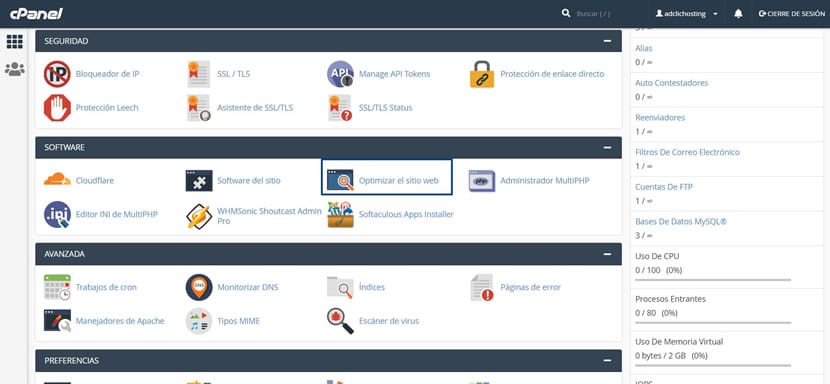830x384 pixels.
Task: Click the Cierre de sesión logout button
Action: tap(791, 14)
